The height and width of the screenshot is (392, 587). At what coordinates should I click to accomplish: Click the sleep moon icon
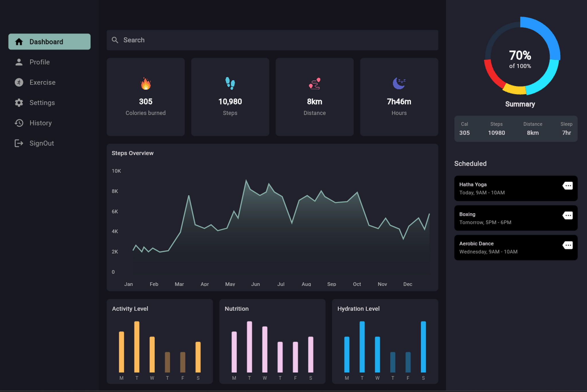pos(399,85)
